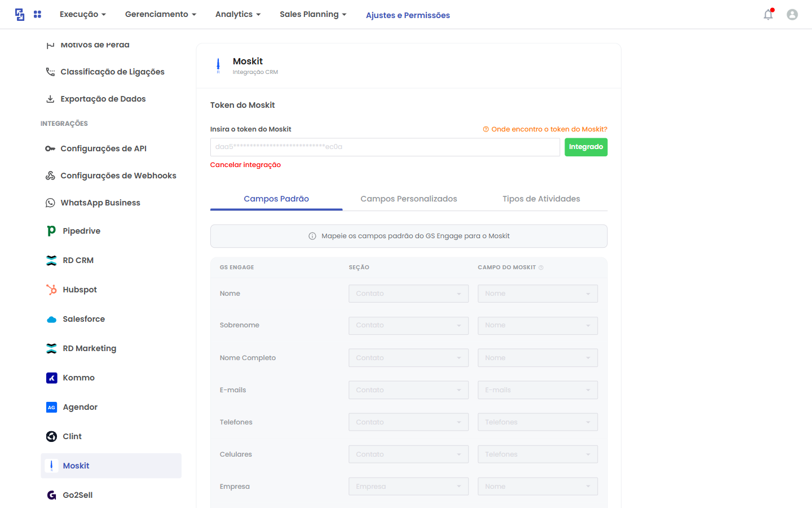Click Cancelar integração link
The height and width of the screenshot is (508, 812).
(x=245, y=165)
